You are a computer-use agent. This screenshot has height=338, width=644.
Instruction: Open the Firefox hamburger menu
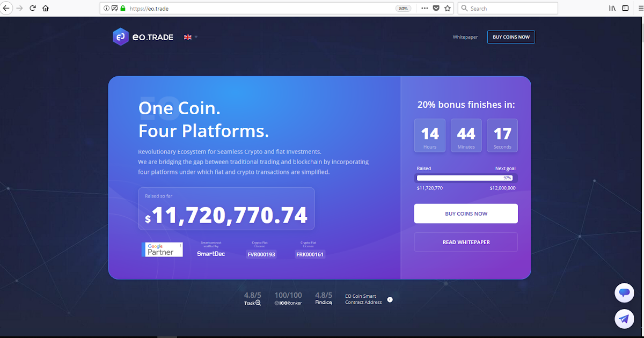coord(640,8)
